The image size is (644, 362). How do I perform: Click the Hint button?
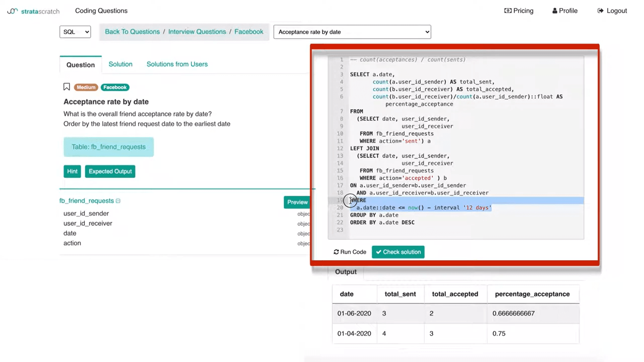point(72,171)
